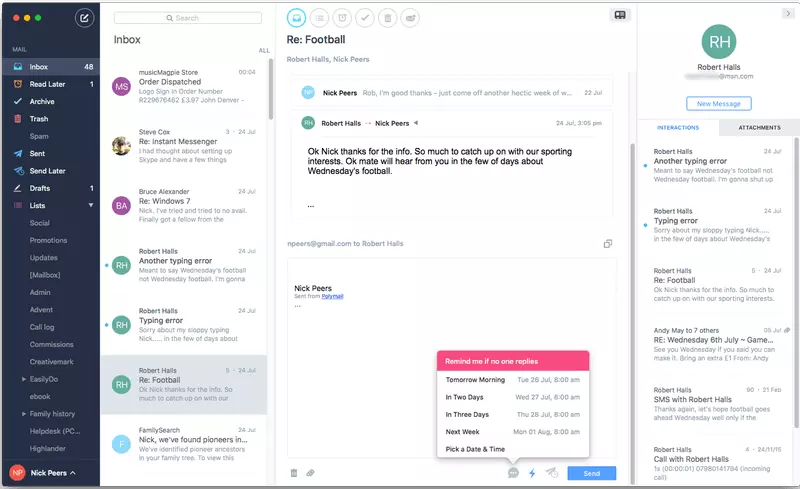The image size is (800, 489).
Task: Click the ALL filter above message list
Action: click(264, 51)
